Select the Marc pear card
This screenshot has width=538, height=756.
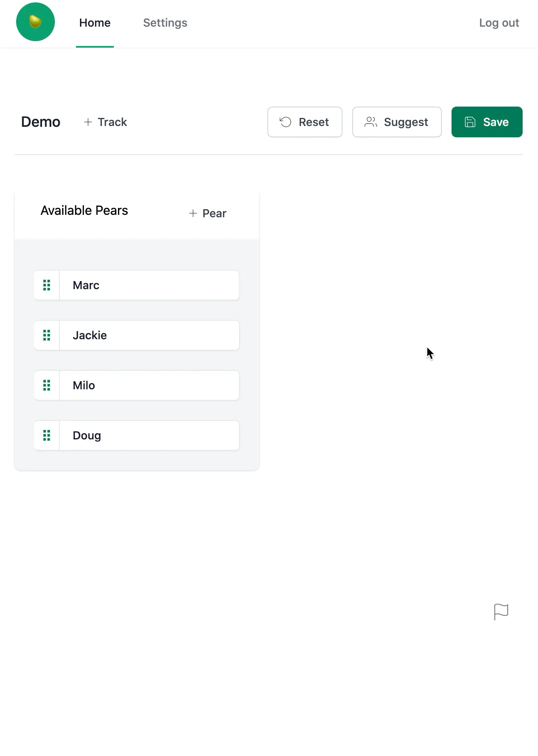coord(137,285)
